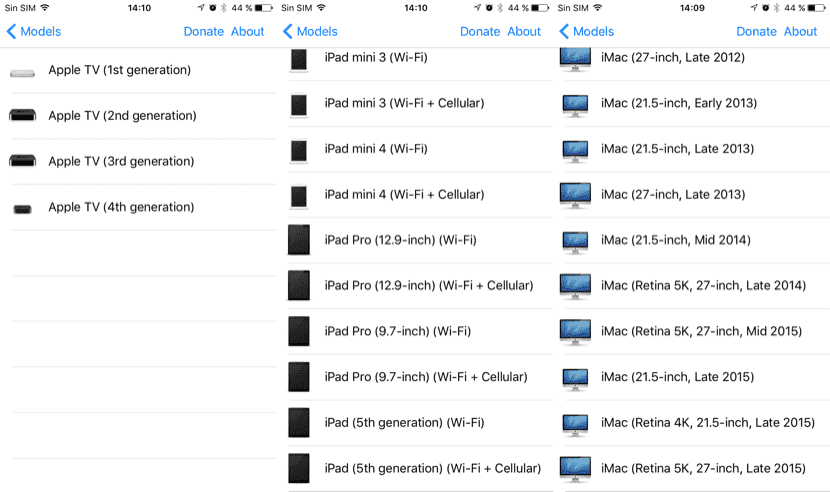The height and width of the screenshot is (492, 830).
Task: Select "iPad mini 4 (Wi-Fi)" label
Action: (376, 149)
